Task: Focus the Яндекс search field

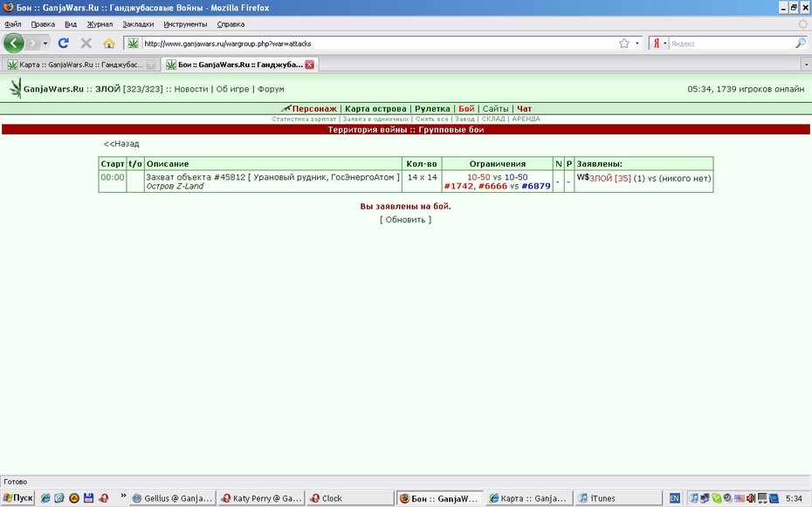Action: click(x=731, y=44)
